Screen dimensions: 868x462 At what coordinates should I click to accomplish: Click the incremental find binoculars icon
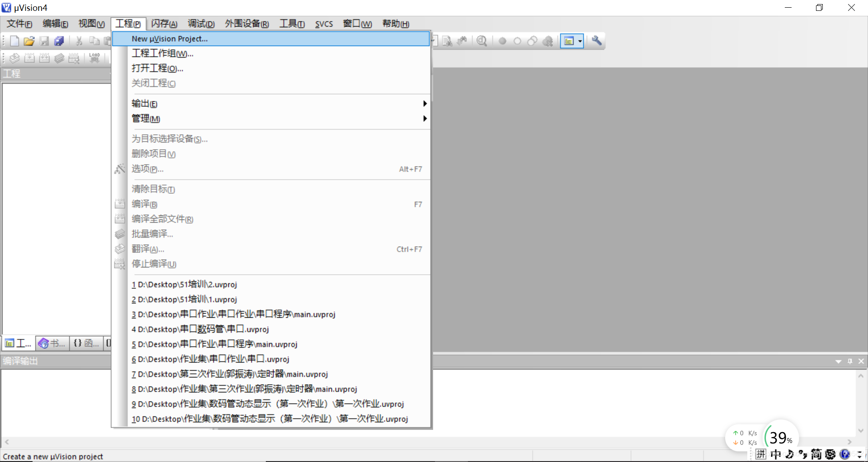[x=462, y=41]
